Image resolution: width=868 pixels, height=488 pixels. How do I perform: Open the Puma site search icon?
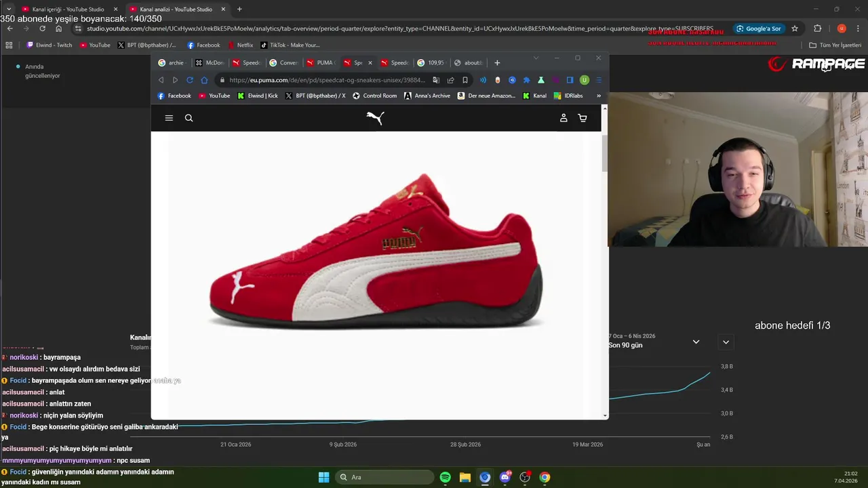(x=189, y=118)
